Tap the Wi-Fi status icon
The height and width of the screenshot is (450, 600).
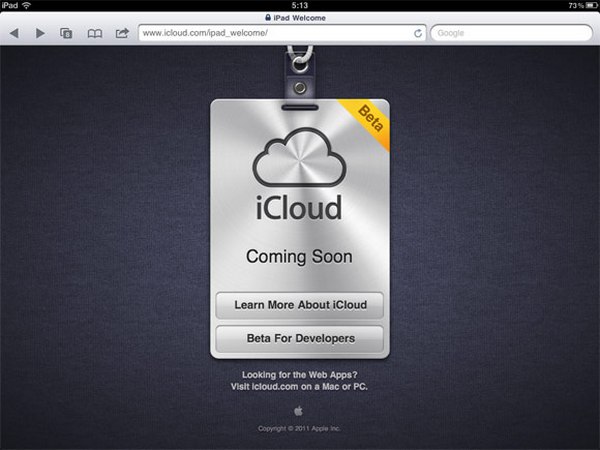pyautogui.click(x=26, y=5)
